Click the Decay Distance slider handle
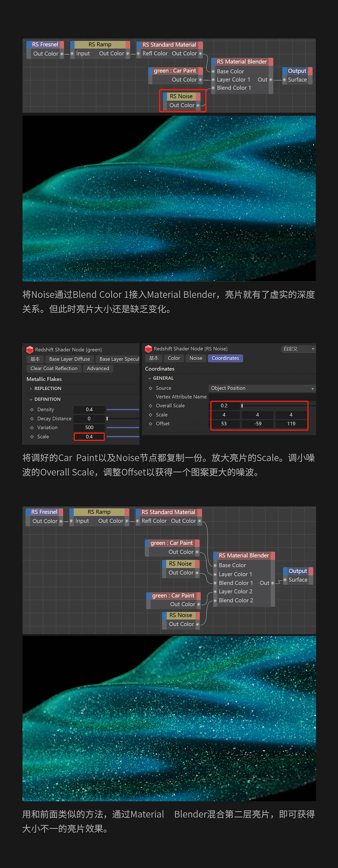The height and width of the screenshot is (868, 338). tap(107, 418)
